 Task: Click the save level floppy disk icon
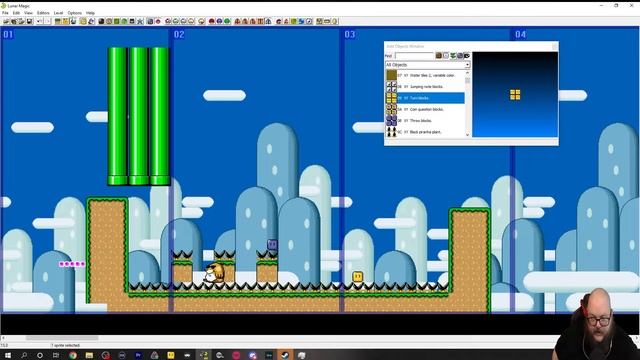[29, 21]
